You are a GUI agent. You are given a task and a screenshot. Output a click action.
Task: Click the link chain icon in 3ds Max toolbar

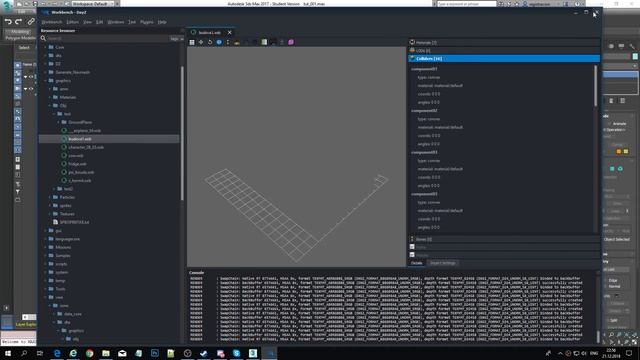[31, 22]
